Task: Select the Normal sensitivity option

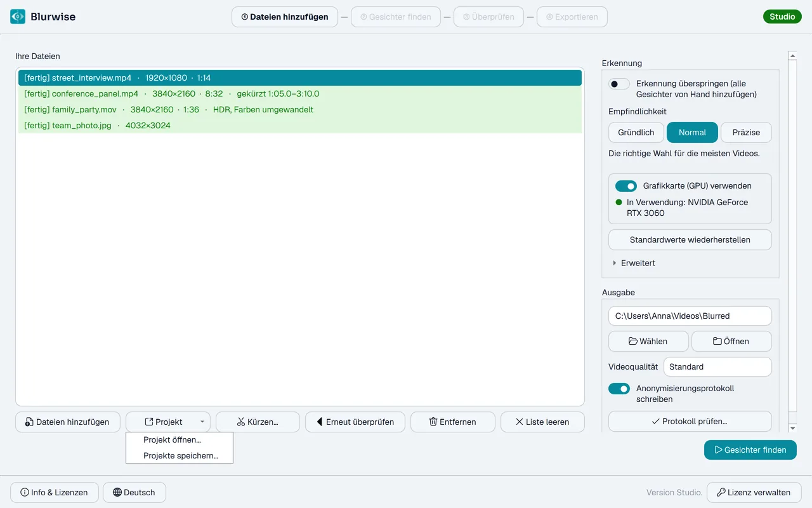Action: tap(692, 132)
